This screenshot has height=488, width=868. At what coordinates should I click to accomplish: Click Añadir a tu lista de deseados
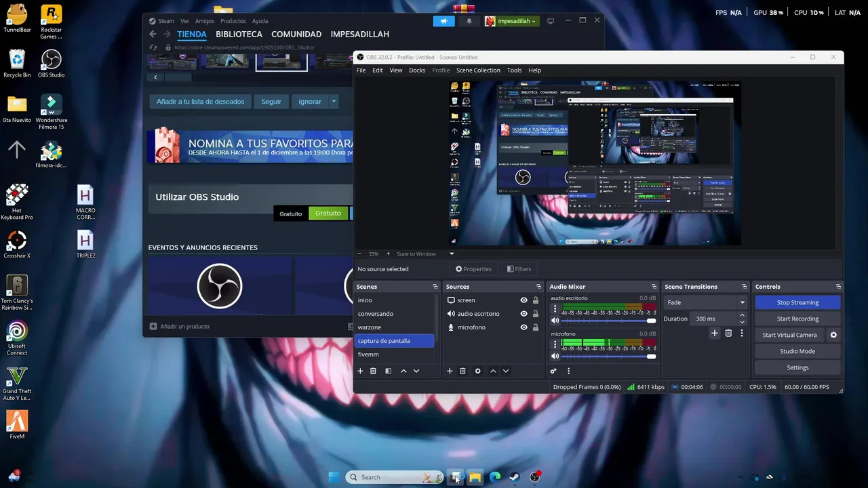pyautogui.click(x=200, y=102)
